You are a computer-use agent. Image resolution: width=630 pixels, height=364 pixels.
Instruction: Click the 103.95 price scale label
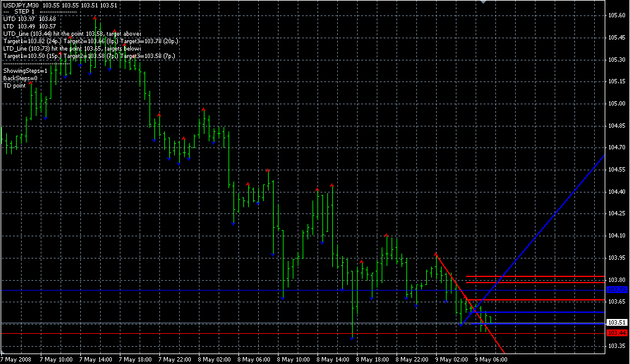(617, 258)
